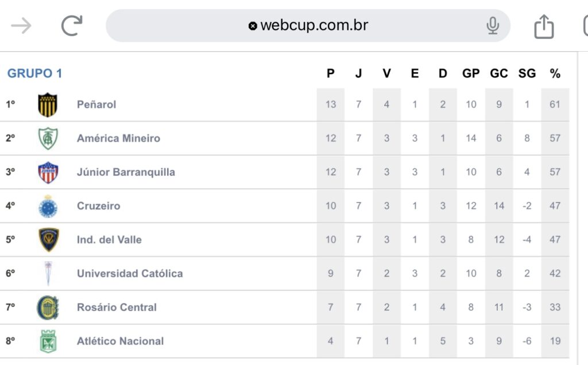Image resolution: width=588 pixels, height=365 pixels.
Task: Click the SG goal difference header
Action: tap(527, 73)
